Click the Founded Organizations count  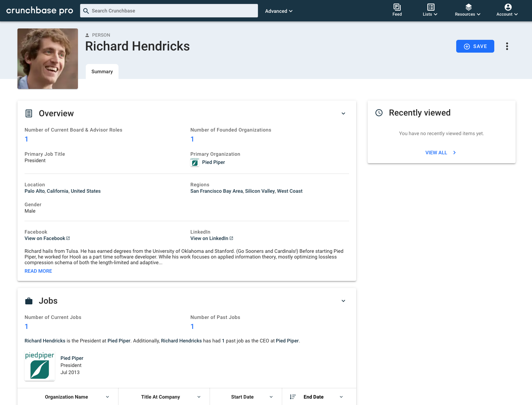pyautogui.click(x=192, y=139)
